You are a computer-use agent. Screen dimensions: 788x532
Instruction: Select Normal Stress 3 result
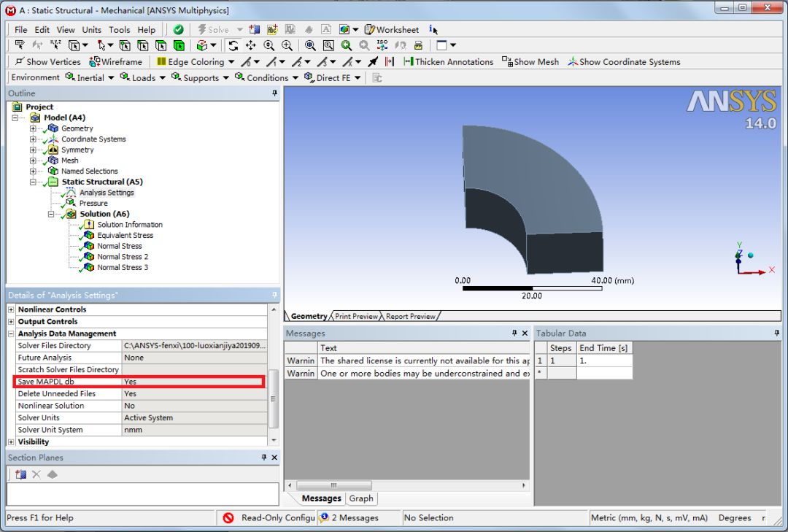click(x=123, y=268)
